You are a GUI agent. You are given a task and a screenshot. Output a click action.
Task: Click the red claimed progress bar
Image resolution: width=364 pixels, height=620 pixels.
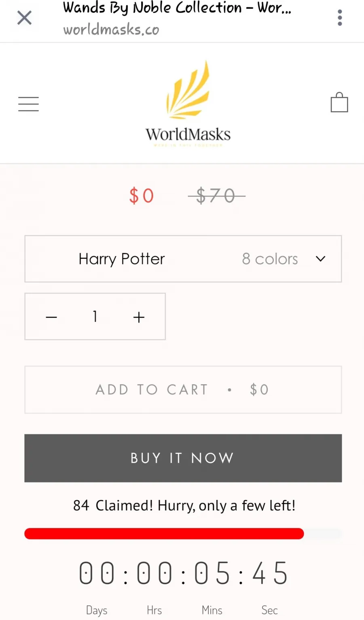point(164,533)
